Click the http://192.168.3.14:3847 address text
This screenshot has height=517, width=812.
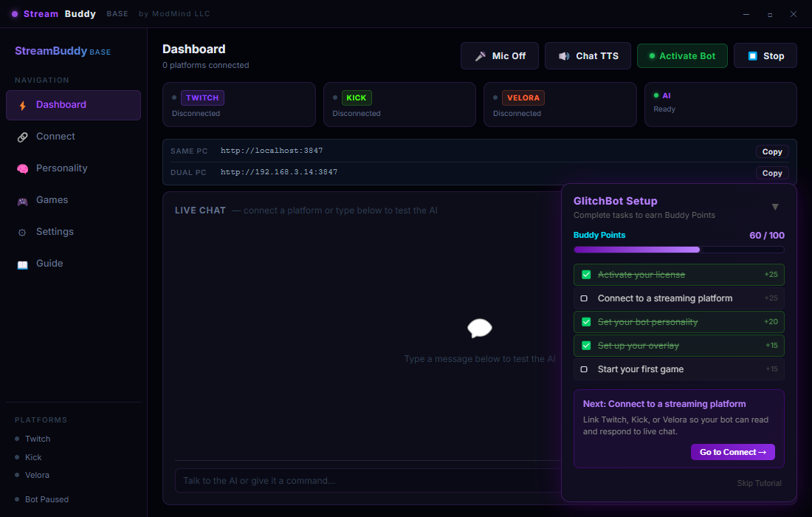pos(279,172)
